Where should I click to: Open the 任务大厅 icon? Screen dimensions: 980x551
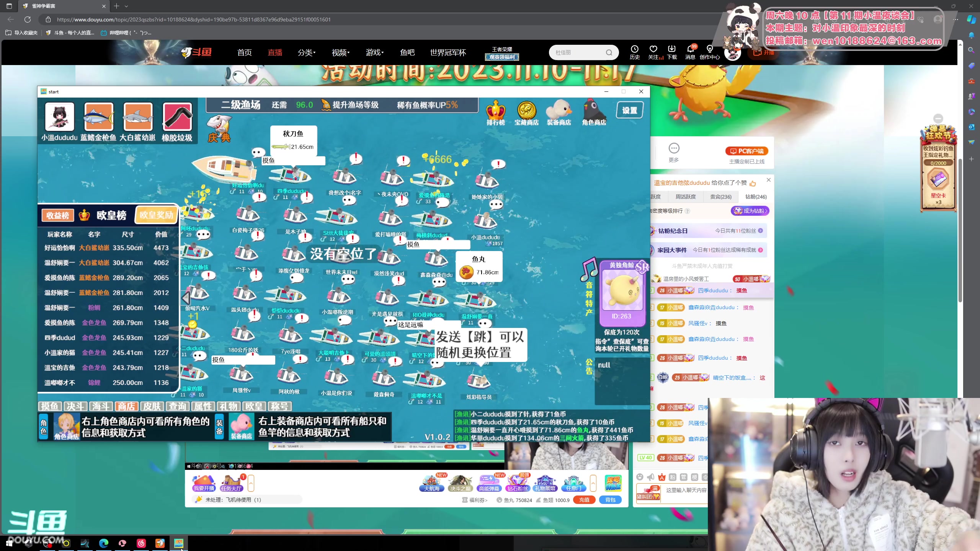(x=231, y=483)
